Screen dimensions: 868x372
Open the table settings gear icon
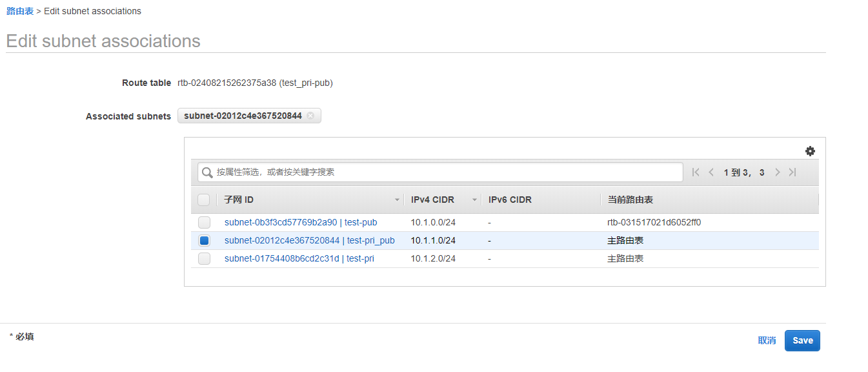click(810, 151)
